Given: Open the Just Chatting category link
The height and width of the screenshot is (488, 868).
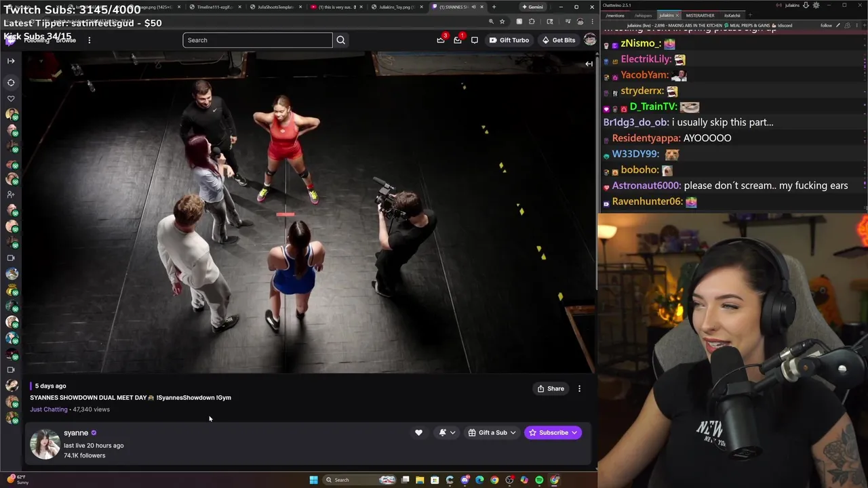Looking at the screenshot, I should [x=49, y=409].
